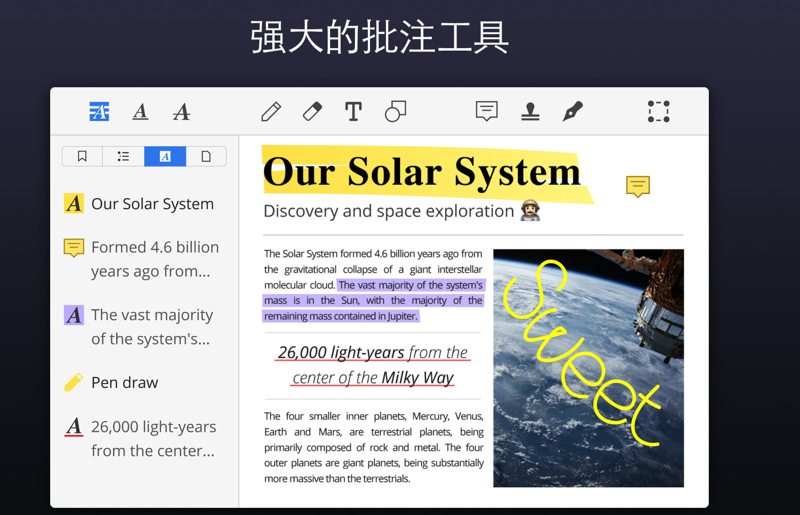The image size is (800, 515).
Task: Activate the area selection tool
Action: (658, 112)
